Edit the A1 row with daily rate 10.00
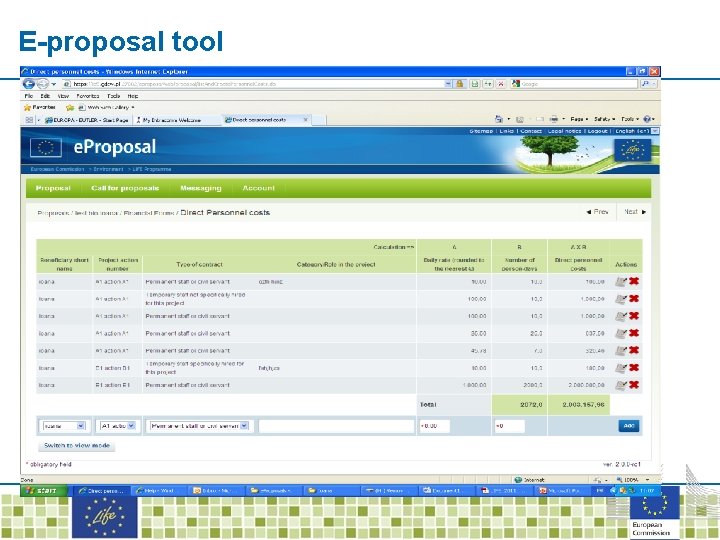 pos(621,281)
